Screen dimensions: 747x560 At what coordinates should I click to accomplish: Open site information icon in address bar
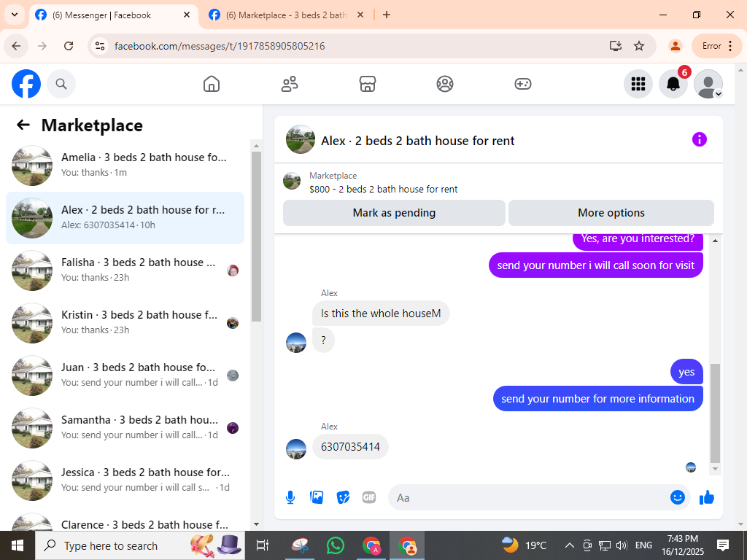click(100, 46)
